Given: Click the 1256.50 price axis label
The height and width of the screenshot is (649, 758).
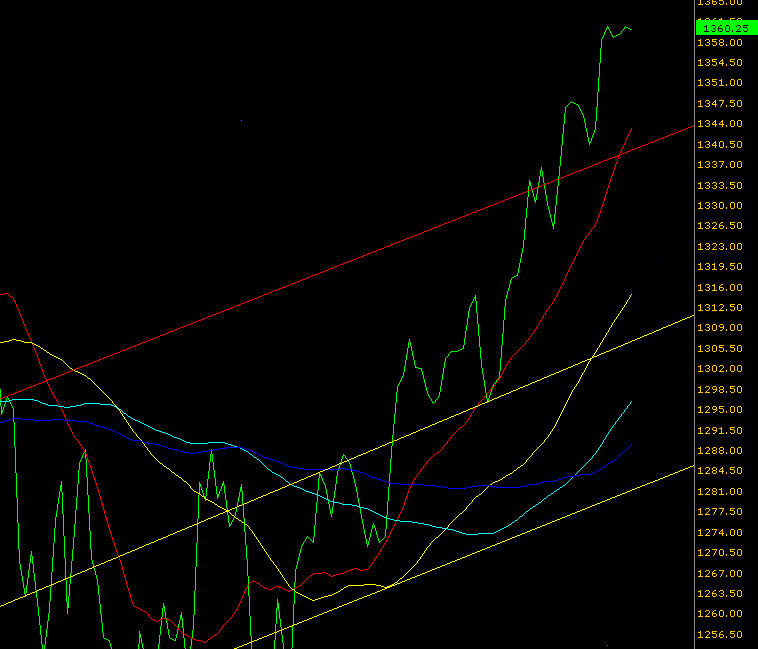Looking at the screenshot, I should point(720,635).
